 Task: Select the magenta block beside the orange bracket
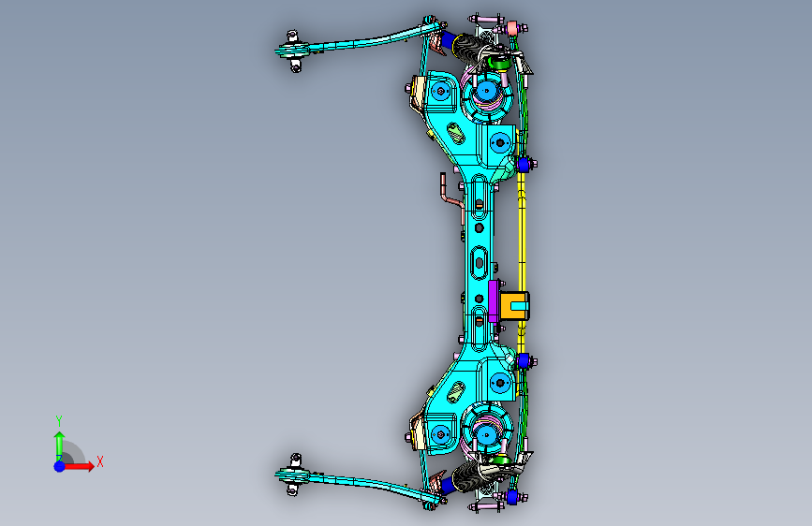[493, 301]
